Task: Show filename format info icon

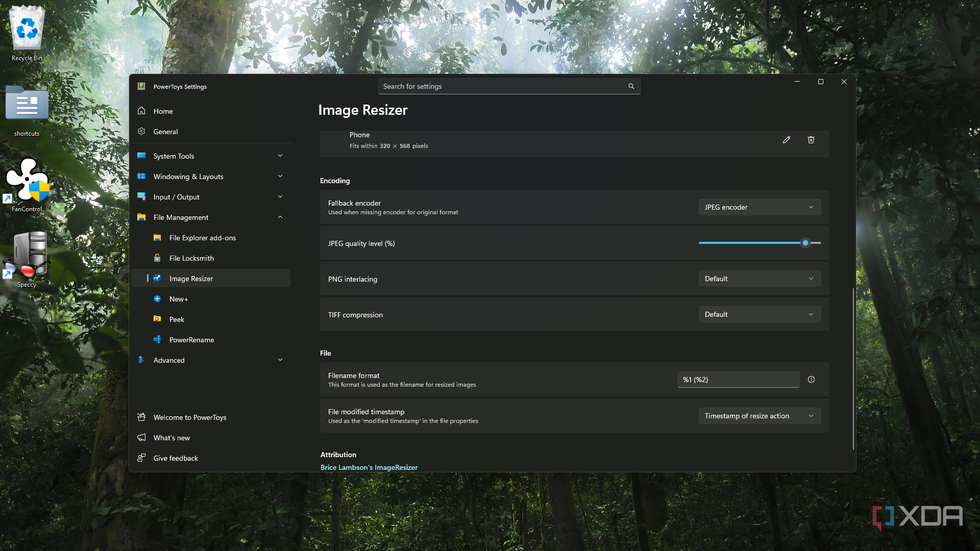Action: point(812,380)
